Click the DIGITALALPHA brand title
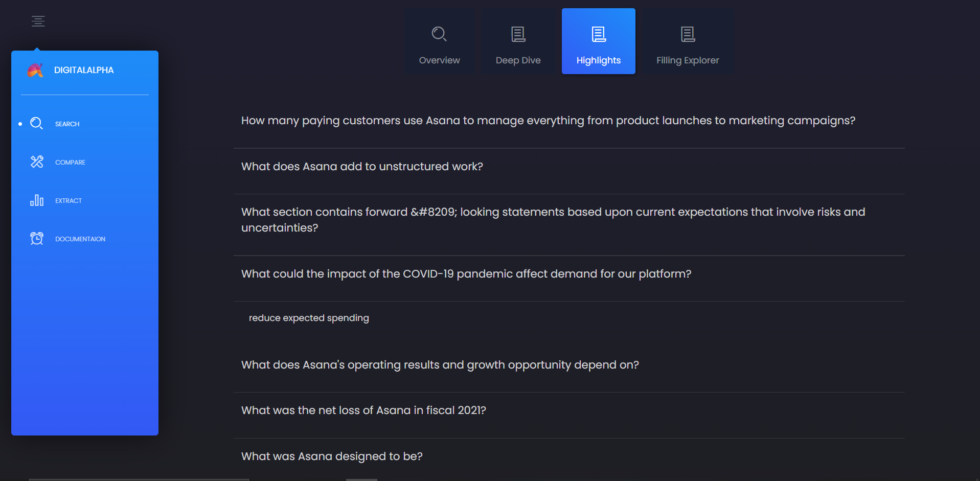 tap(84, 70)
